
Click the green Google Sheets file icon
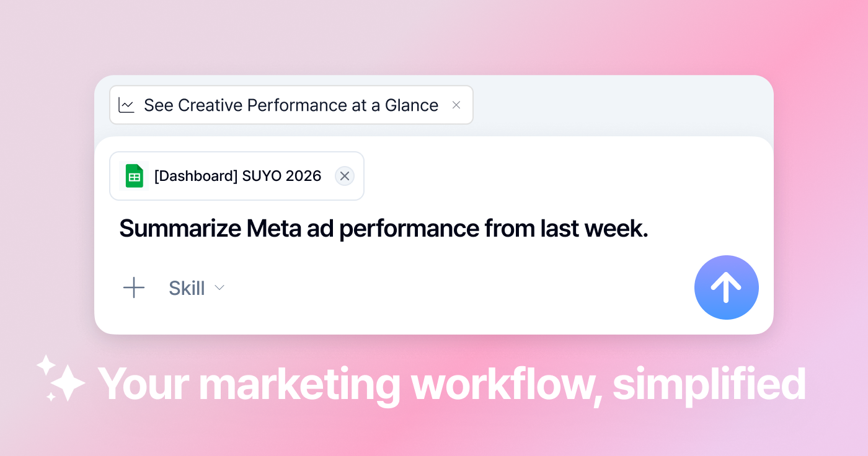click(134, 176)
